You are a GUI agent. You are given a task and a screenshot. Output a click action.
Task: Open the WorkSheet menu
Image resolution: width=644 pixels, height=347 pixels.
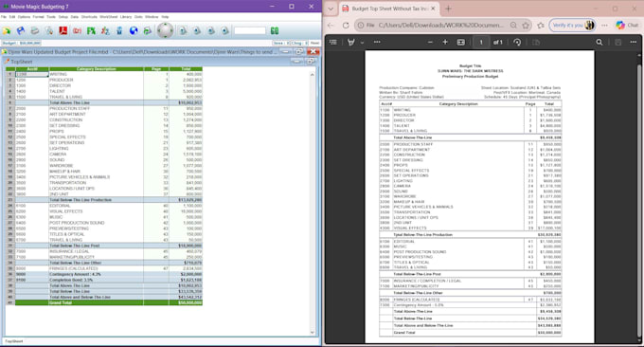tap(108, 17)
